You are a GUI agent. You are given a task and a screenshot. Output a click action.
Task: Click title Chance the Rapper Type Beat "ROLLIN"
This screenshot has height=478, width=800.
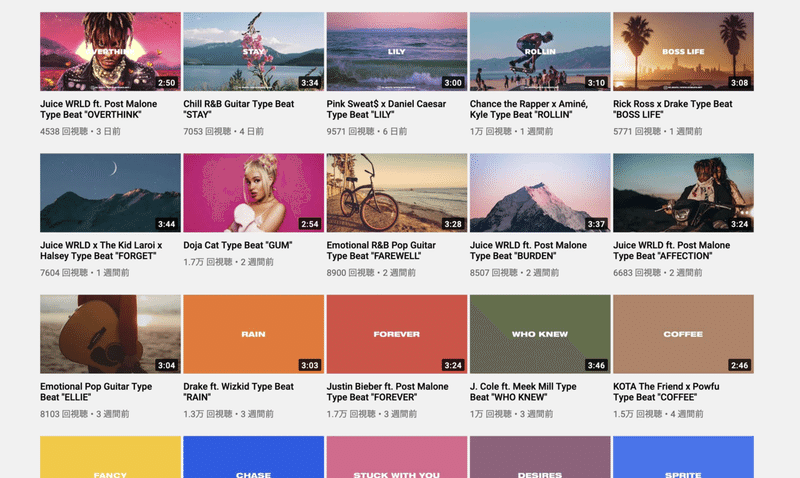point(529,109)
